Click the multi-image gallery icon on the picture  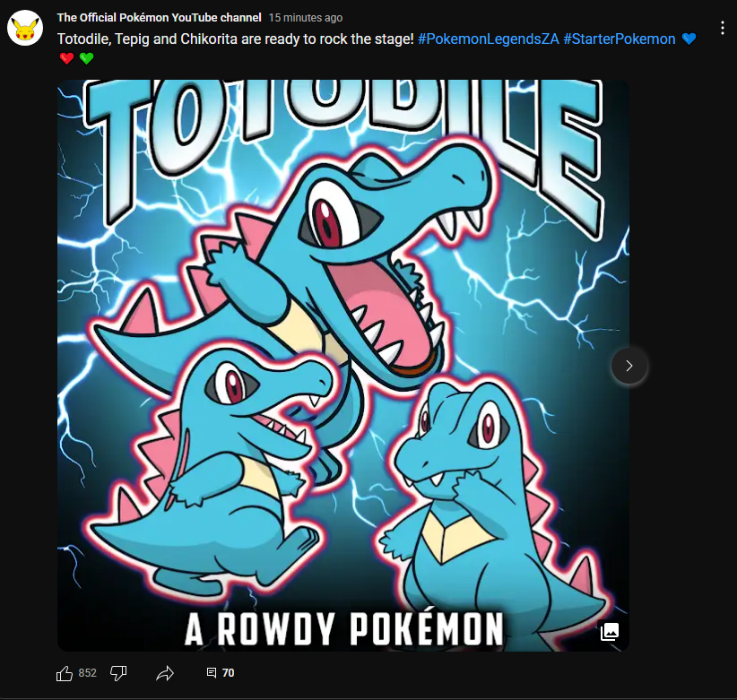coord(610,631)
